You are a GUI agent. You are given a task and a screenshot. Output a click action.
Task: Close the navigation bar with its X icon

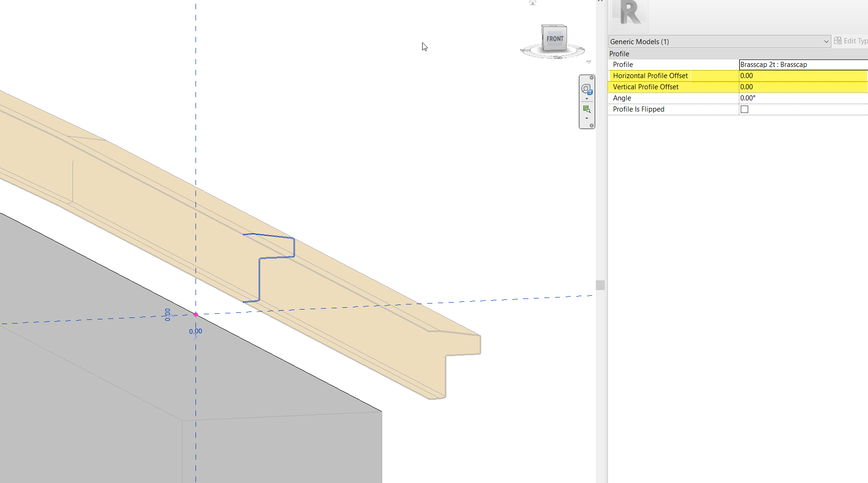(x=592, y=78)
